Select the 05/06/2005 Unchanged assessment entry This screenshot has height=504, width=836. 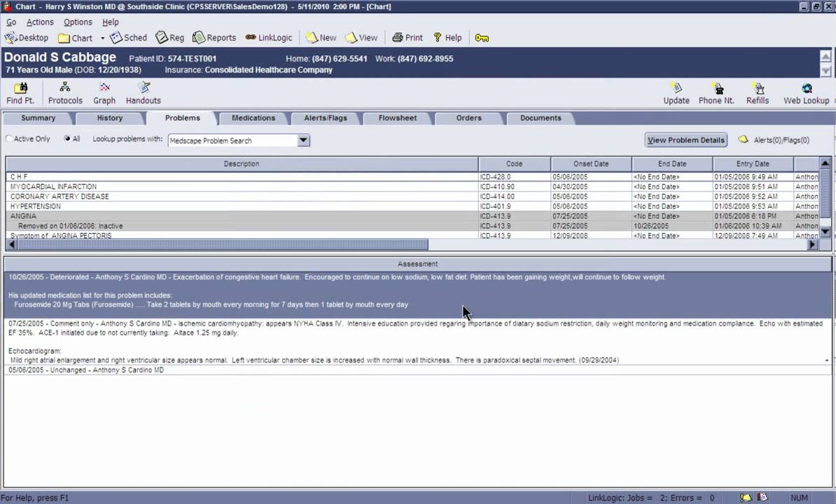[417, 370]
